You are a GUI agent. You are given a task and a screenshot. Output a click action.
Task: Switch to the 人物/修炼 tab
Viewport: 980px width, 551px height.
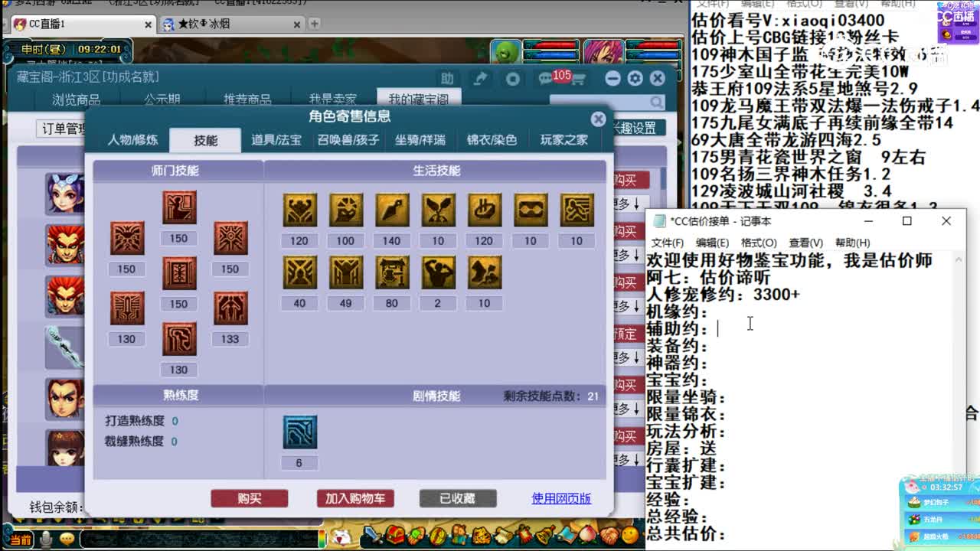point(132,140)
